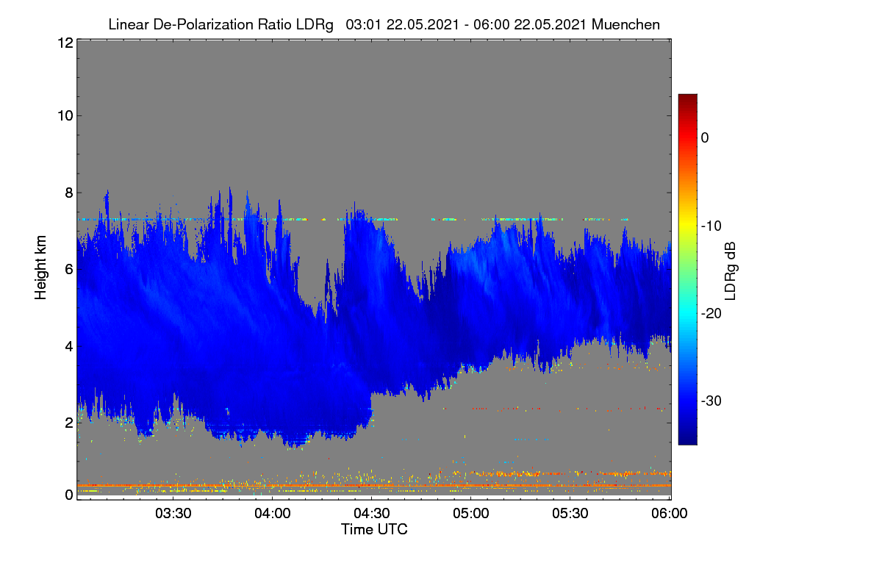Click the height axis label '2'
Screen dimensions: 882x588
tap(68, 423)
